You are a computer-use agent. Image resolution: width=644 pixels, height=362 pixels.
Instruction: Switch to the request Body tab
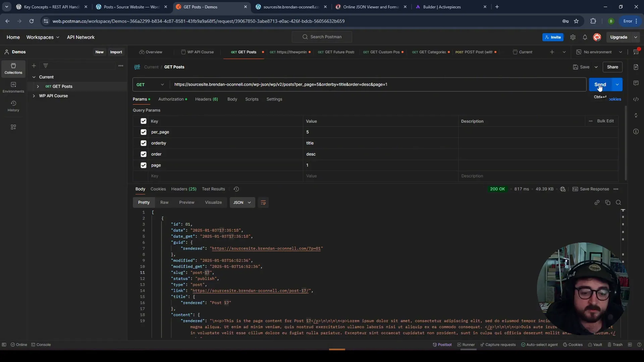tap(232, 99)
